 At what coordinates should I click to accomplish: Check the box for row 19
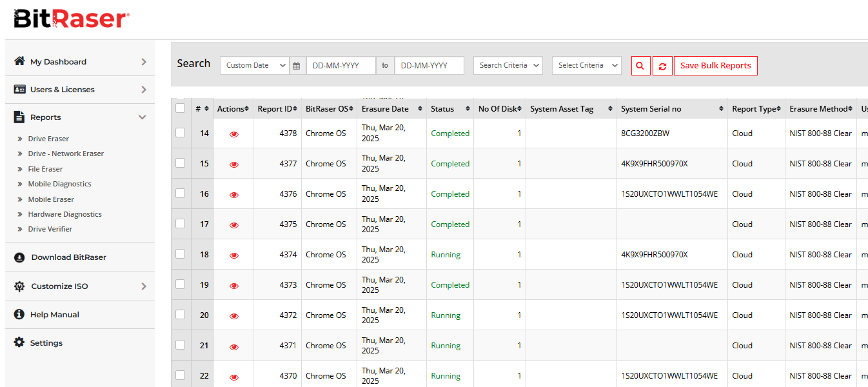pyautogui.click(x=181, y=284)
